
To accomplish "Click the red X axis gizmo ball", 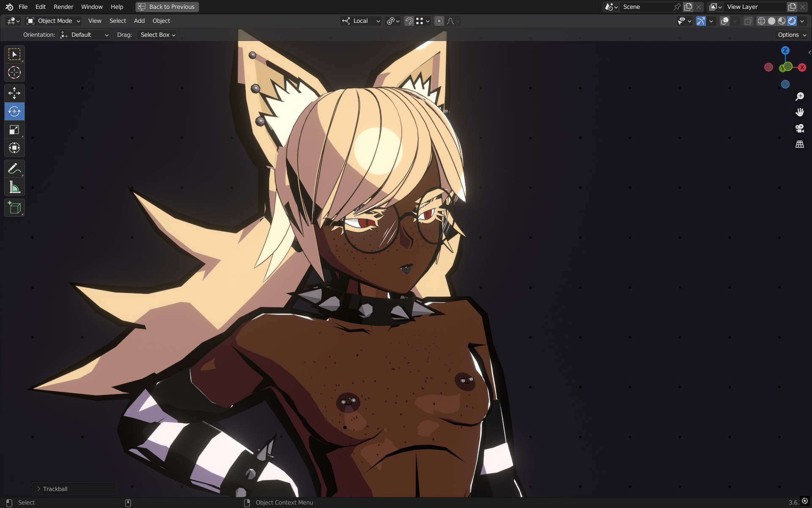I will tap(802, 67).
